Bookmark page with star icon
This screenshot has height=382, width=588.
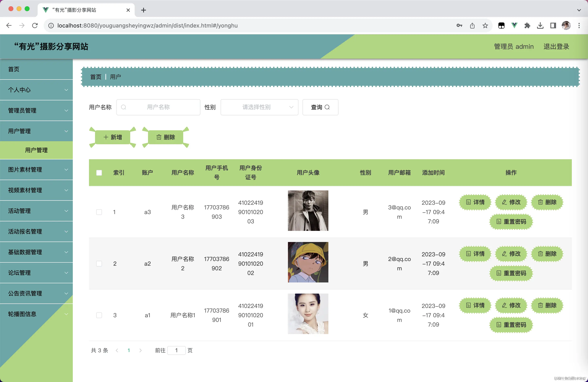(x=485, y=25)
